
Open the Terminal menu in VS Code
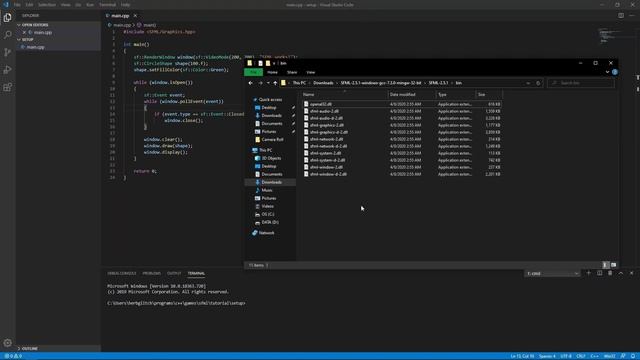tap(107, 5)
